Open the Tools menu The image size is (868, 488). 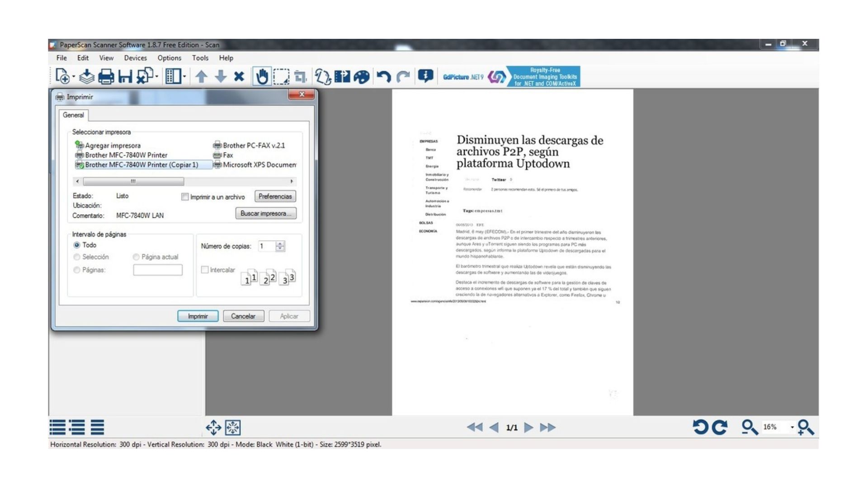coord(200,58)
